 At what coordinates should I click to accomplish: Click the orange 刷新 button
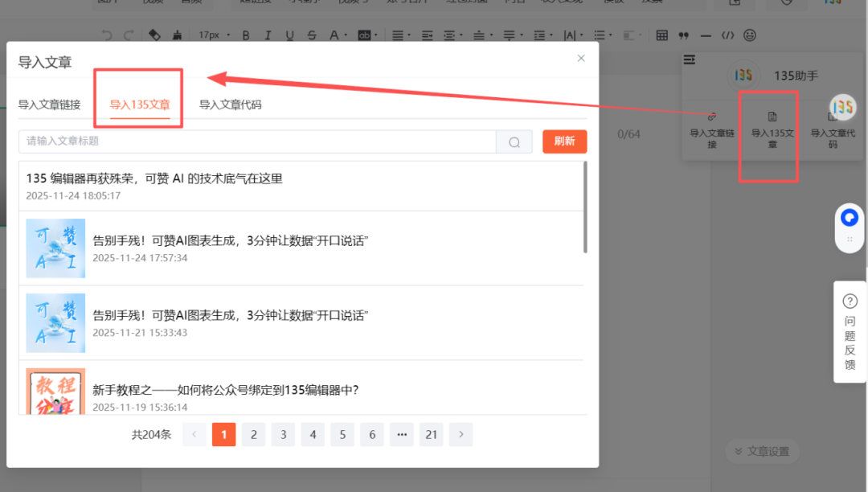click(x=564, y=141)
